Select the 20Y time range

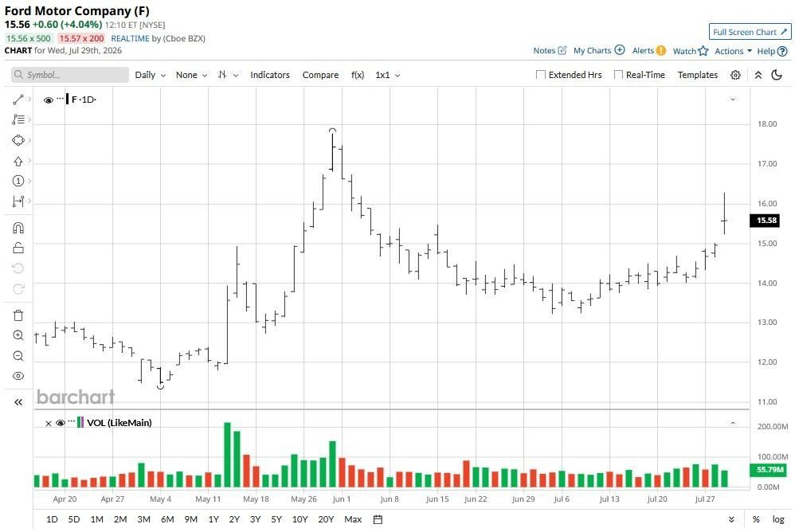point(326,519)
